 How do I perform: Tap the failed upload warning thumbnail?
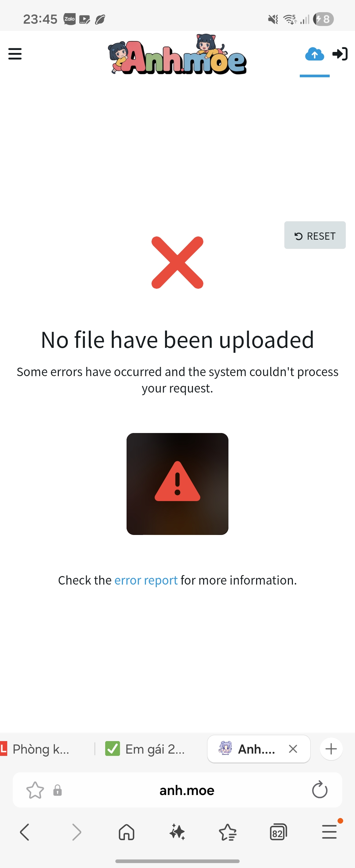point(177,484)
